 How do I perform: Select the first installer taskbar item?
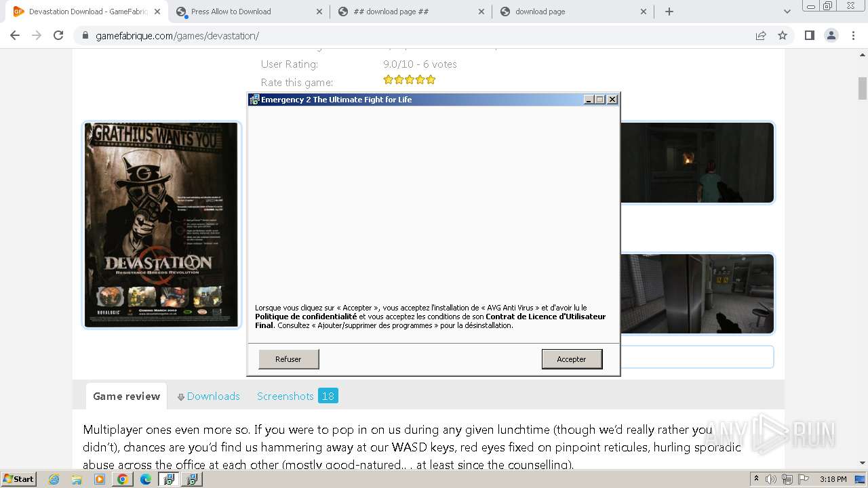(169, 479)
